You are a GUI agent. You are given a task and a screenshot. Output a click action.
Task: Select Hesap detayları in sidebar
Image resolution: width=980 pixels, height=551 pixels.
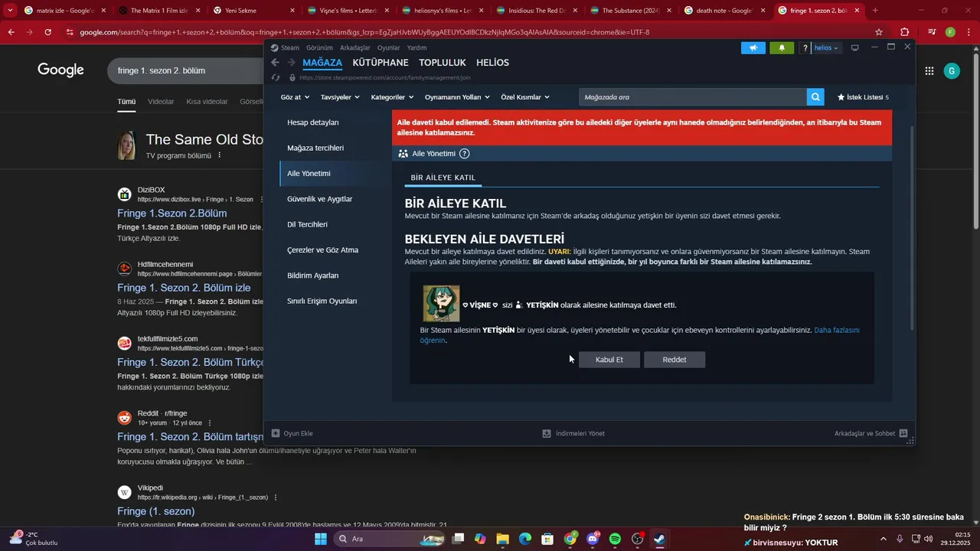pos(313,122)
